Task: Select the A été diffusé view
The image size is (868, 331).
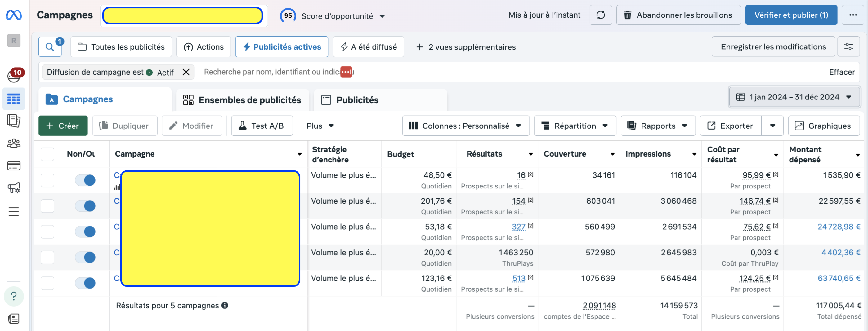Action: pyautogui.click(x=368, y=47)
